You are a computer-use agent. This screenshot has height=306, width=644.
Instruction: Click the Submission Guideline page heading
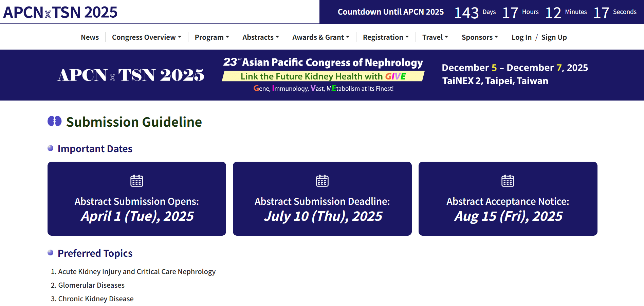click(134, 122)
